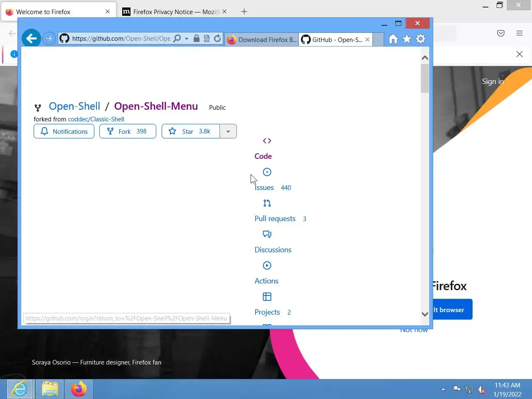Image resolution: width=532 pixels, height=399 pixels.
Task: Close the GitHub - Open-Shell tab
Action: (x=367, y=39)
